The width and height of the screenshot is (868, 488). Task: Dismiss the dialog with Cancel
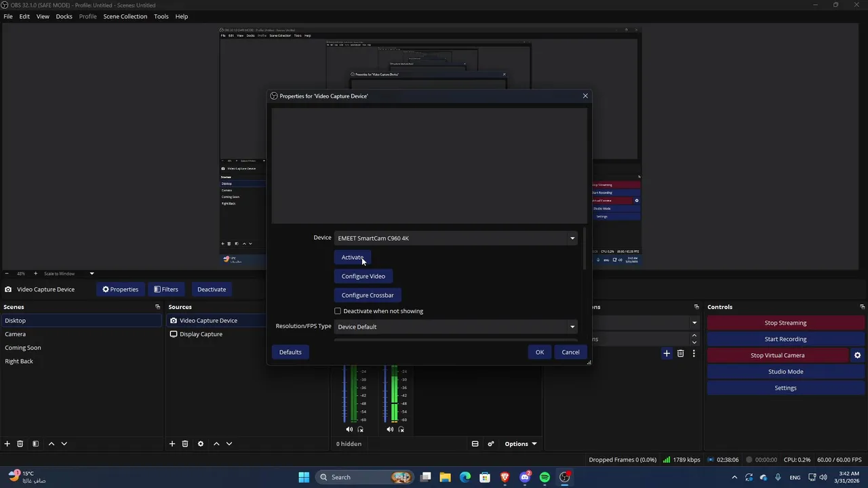570,352
